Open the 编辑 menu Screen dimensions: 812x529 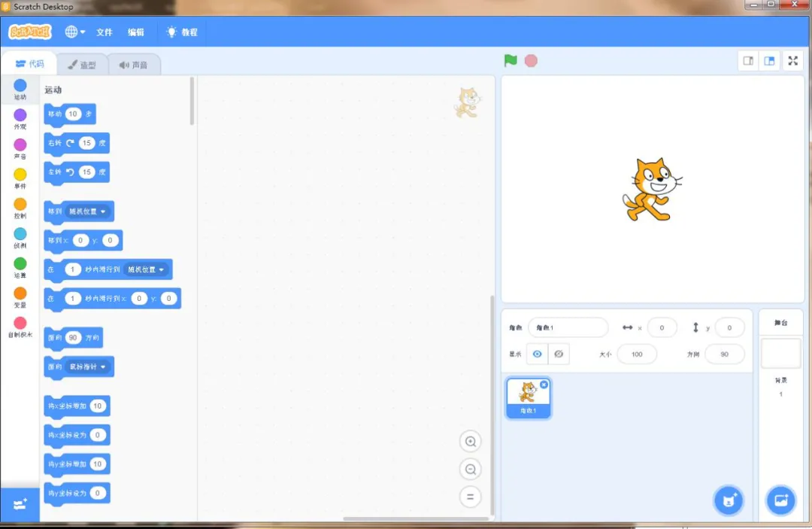coord(135,32)
